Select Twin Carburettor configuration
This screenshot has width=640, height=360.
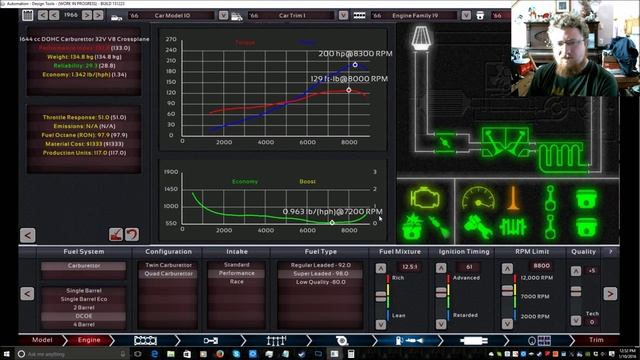pyautogui.click(x=168, y=265)
